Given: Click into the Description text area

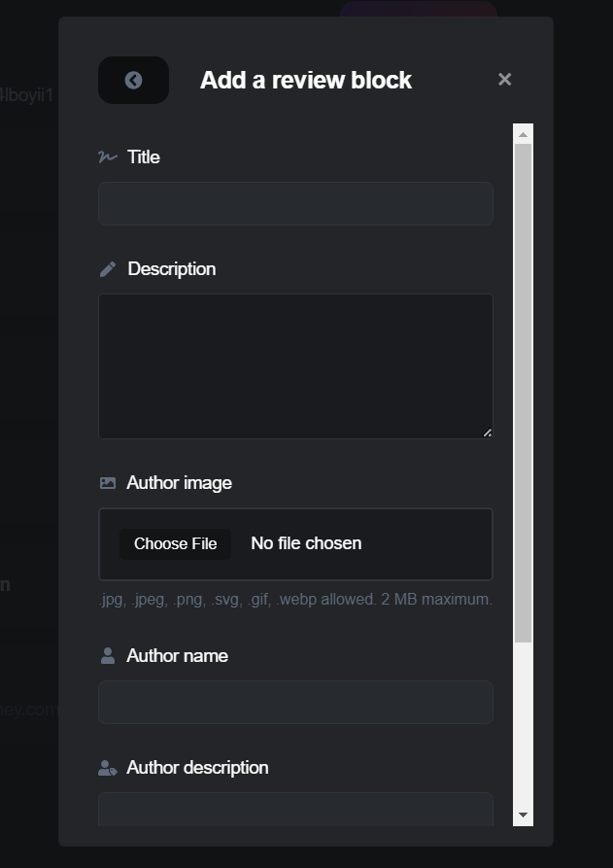Looking at the screenshot, I should 295,365.
